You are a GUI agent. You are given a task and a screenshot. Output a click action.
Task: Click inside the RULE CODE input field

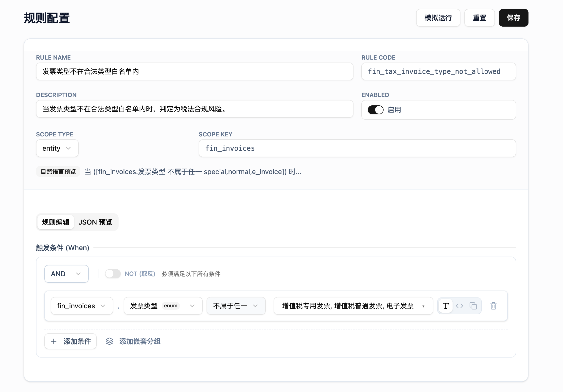[438, 71]
